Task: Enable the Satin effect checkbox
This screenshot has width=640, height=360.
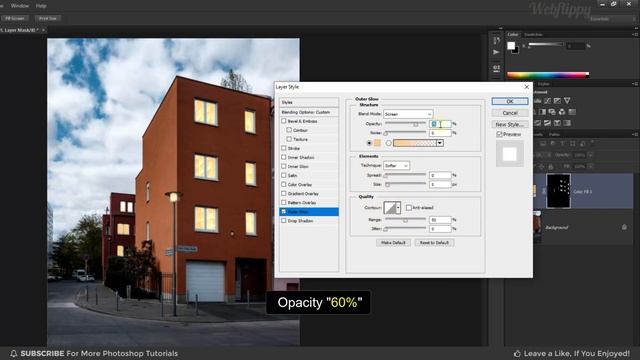Action: pyautogui.click(x=284, y=175)
